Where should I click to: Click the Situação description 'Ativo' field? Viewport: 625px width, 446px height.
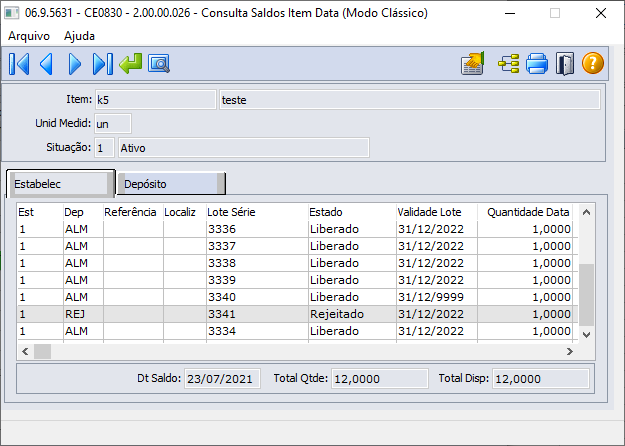pos(244,148)
